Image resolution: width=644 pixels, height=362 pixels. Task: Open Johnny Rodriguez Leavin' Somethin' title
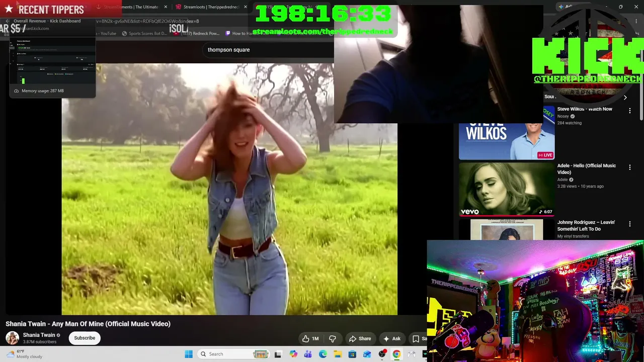tap(586, 226)
